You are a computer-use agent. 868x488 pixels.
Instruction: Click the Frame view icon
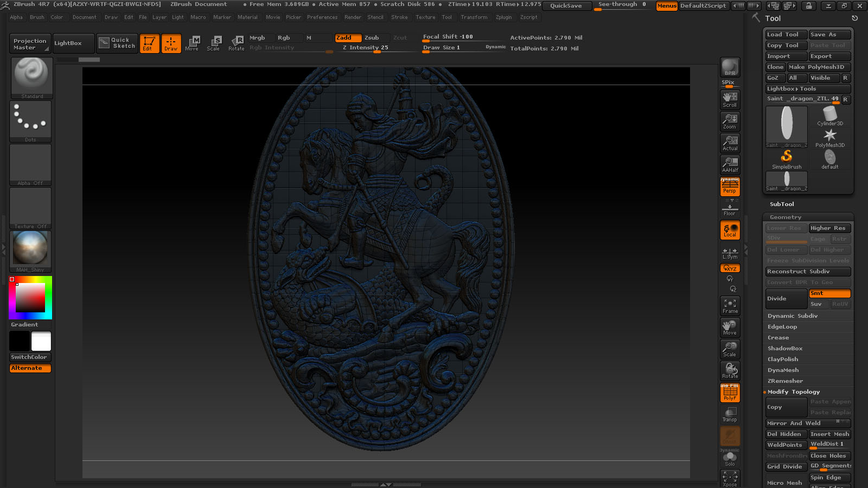[x=730, y=306]
